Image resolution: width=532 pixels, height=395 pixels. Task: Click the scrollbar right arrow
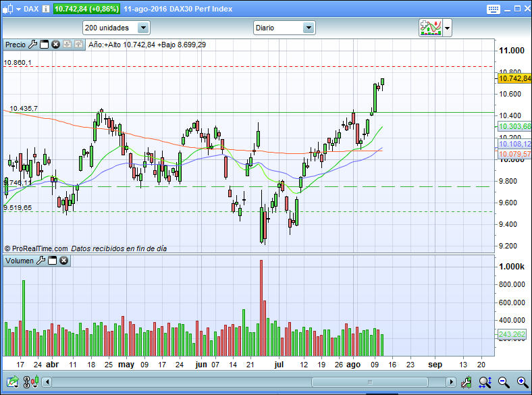click(452, 382)
